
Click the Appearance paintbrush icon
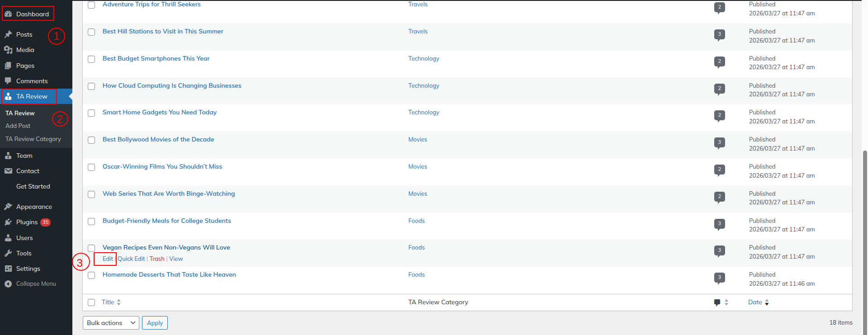8,207
